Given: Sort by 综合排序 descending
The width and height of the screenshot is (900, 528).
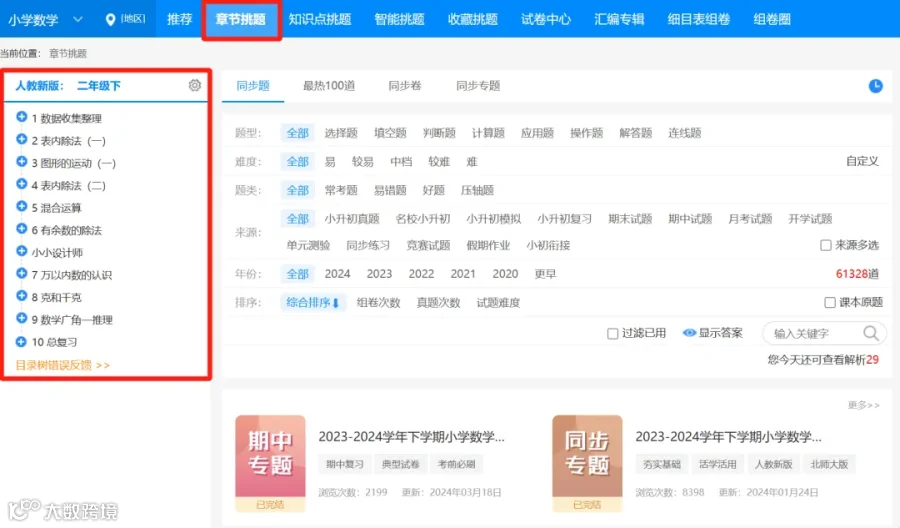Looking at the screenshot, I should 313,302.
